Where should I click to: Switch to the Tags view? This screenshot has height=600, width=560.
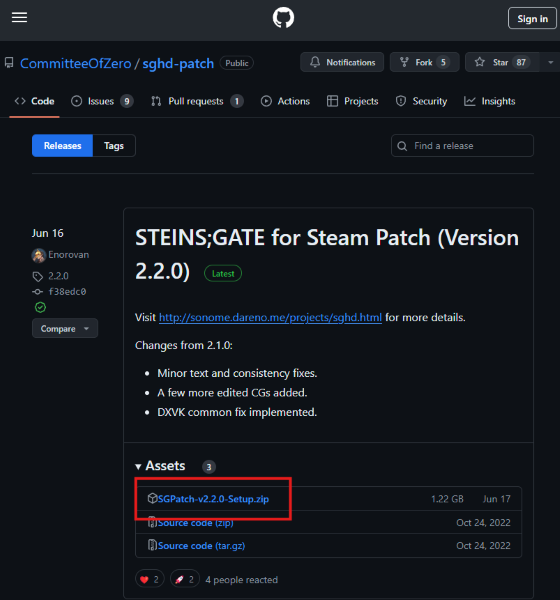[x=114, y=145]
